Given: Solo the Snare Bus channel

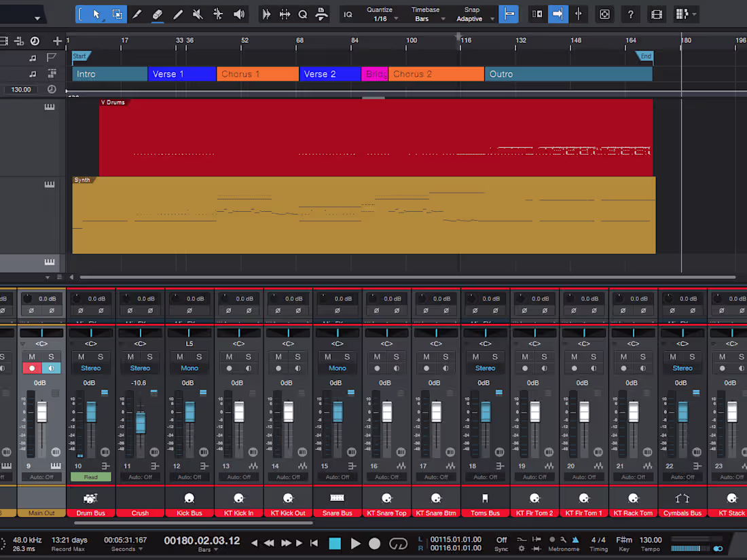Looking at the screenshot, I should pos(347,356).
